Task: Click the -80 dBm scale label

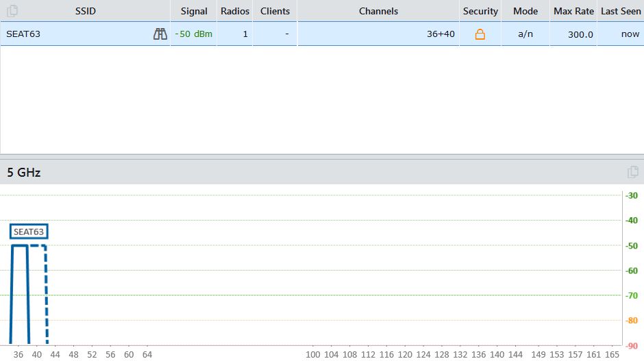Action: [632, 321]
